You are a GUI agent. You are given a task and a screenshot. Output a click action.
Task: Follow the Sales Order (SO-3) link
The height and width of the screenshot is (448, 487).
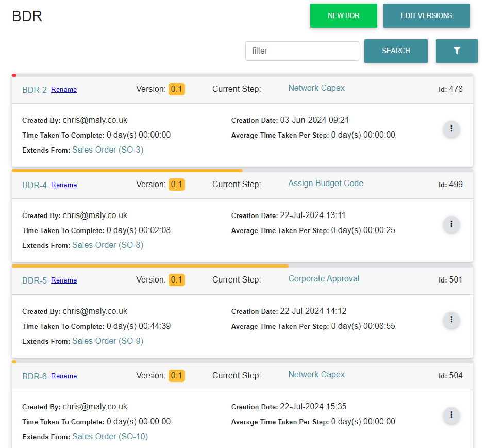pyautogui.click(x=108, y=150)
